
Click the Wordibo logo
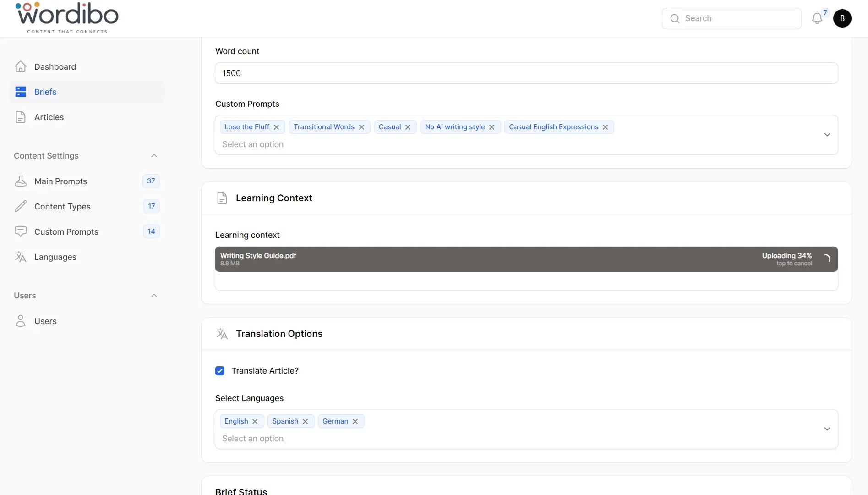[x=67, y=17]
